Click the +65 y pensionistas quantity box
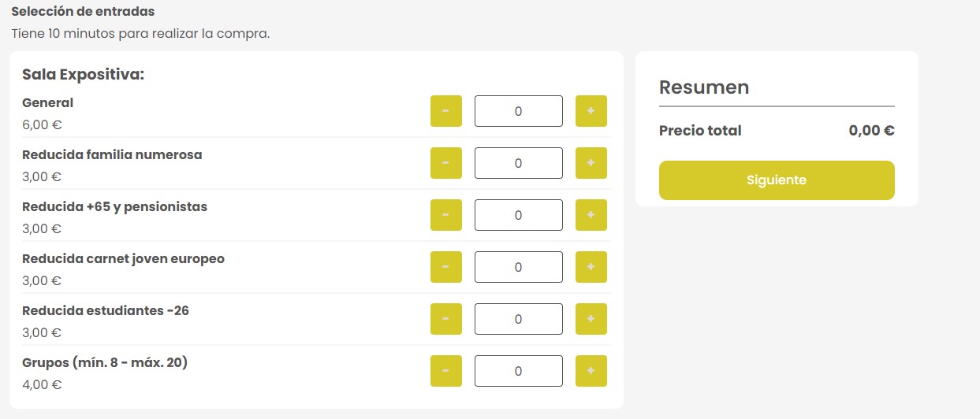 point(519,215)
